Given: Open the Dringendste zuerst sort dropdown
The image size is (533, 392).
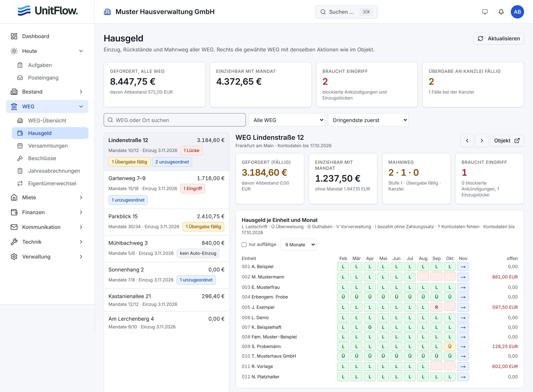Looking at the screenshot, I should [368, 120].
